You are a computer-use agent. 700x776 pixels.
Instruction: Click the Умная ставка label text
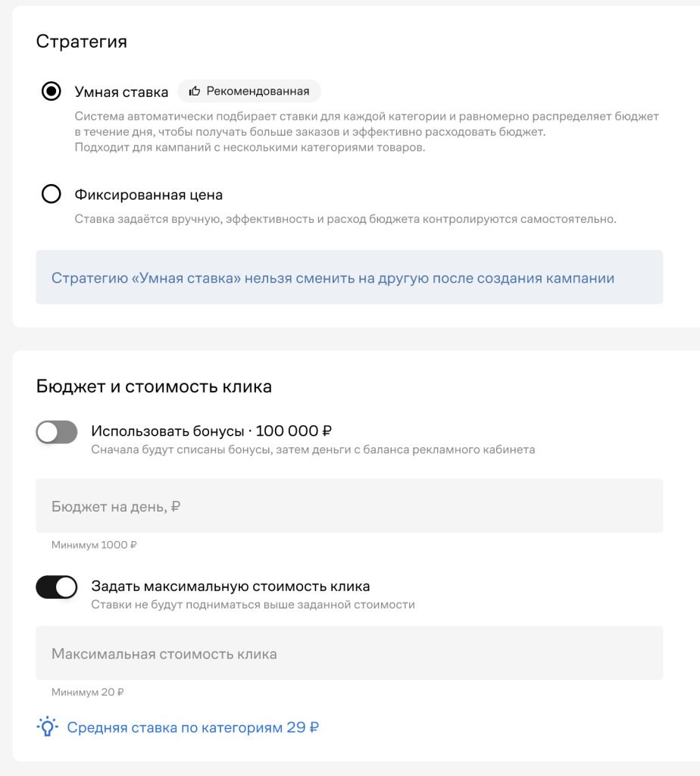point(121,92)
